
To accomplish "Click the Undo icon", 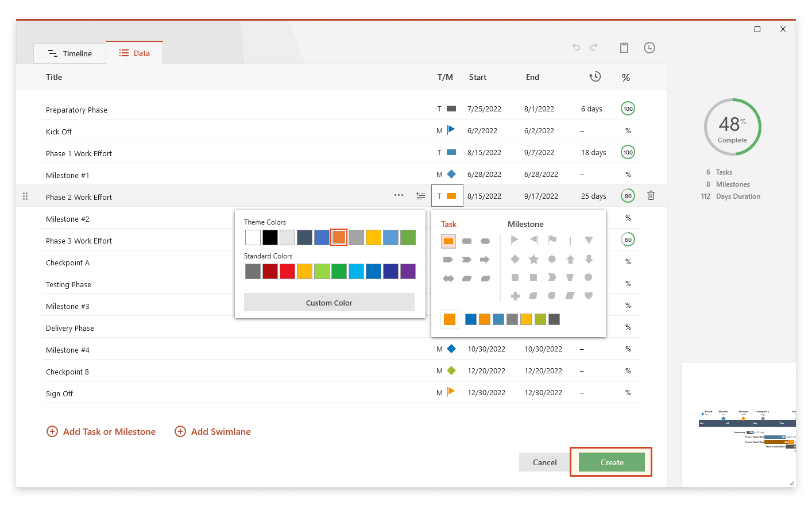I will coord(576,48).
